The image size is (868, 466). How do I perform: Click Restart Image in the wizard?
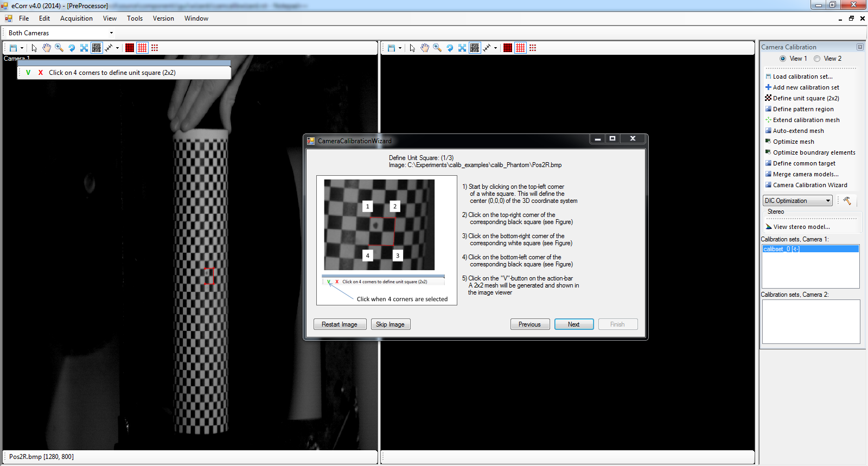pos(340,324)
